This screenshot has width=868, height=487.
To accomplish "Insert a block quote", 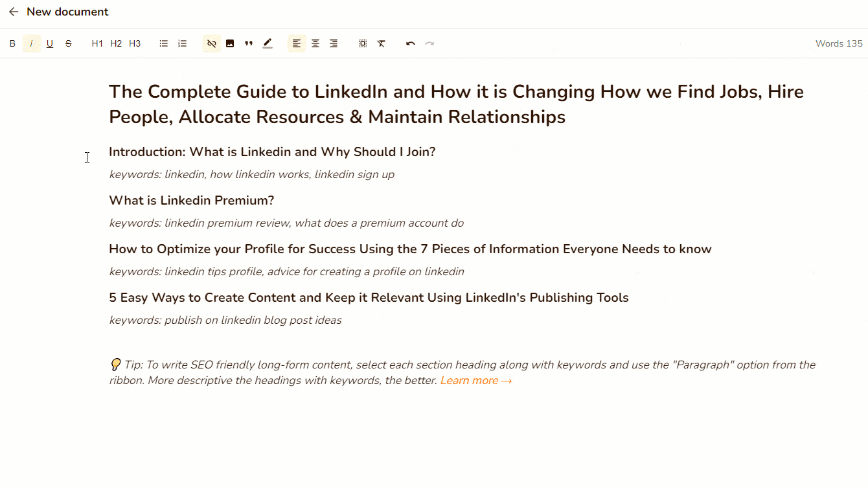I will 249,43.
